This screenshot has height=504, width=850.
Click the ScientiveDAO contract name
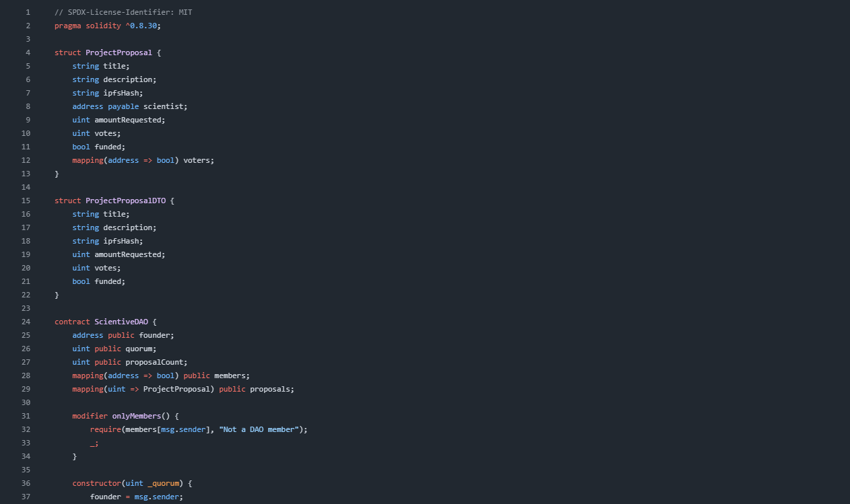(121, 322)
